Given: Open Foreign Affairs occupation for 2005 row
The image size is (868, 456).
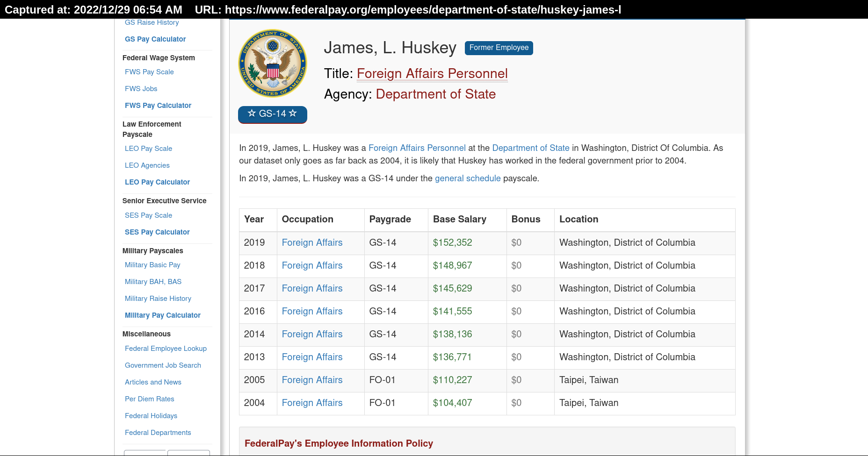Looking at the screenshot, I should coord(312,380).
